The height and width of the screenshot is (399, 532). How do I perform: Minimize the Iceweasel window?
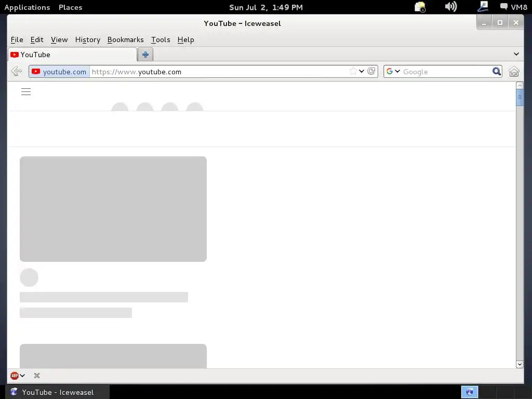[484, 23]
